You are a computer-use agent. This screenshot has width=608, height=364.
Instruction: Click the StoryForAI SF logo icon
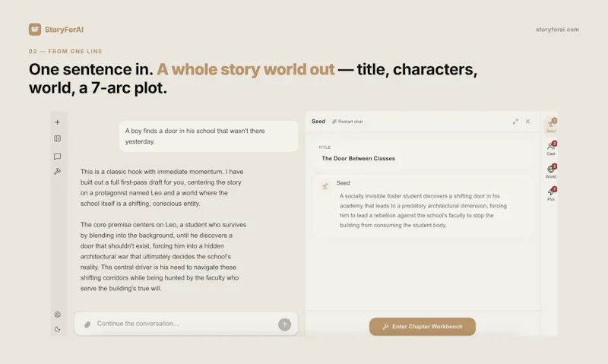pyautogui.click(x=35, y=30)
